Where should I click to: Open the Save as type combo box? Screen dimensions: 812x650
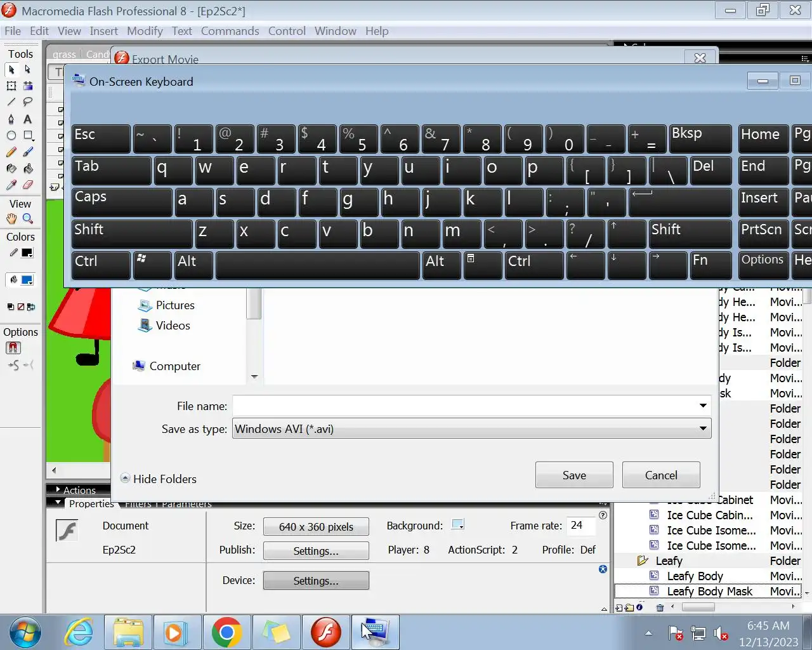pos(472,428)
